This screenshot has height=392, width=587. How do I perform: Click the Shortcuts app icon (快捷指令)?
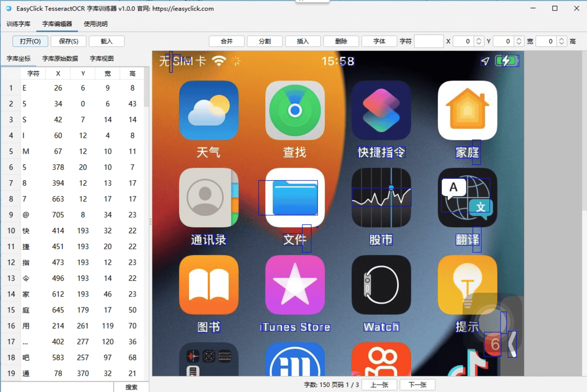(x=381, y=110)
